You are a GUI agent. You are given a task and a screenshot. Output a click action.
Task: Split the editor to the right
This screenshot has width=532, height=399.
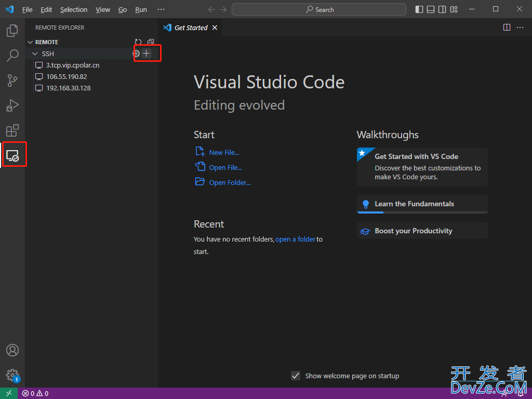click(x=507, y=28)
